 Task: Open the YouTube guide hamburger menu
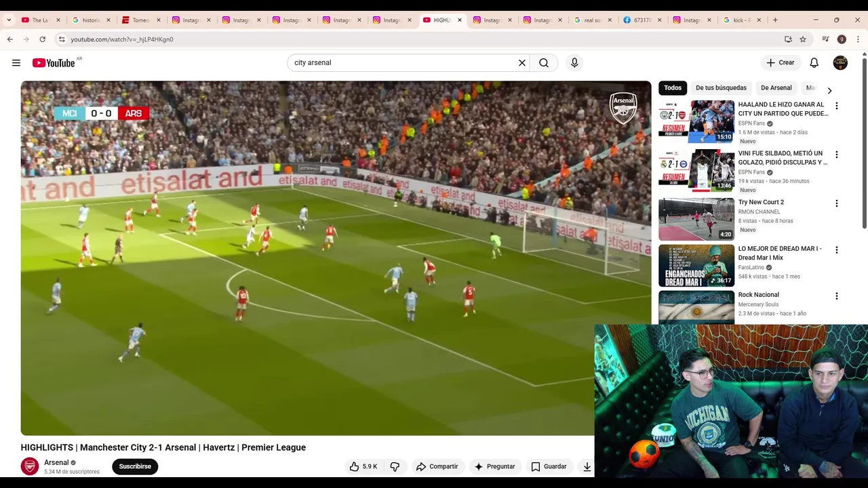(x=16, y=63)
